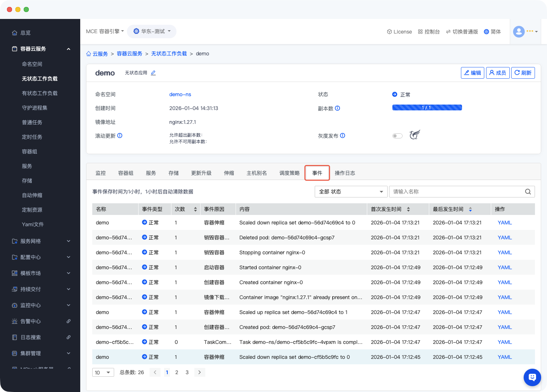Image resolution: width=547 pixels, height=392 pixels.
Task: Sort by 最后发生时间 column
Action: pos(470,209)
